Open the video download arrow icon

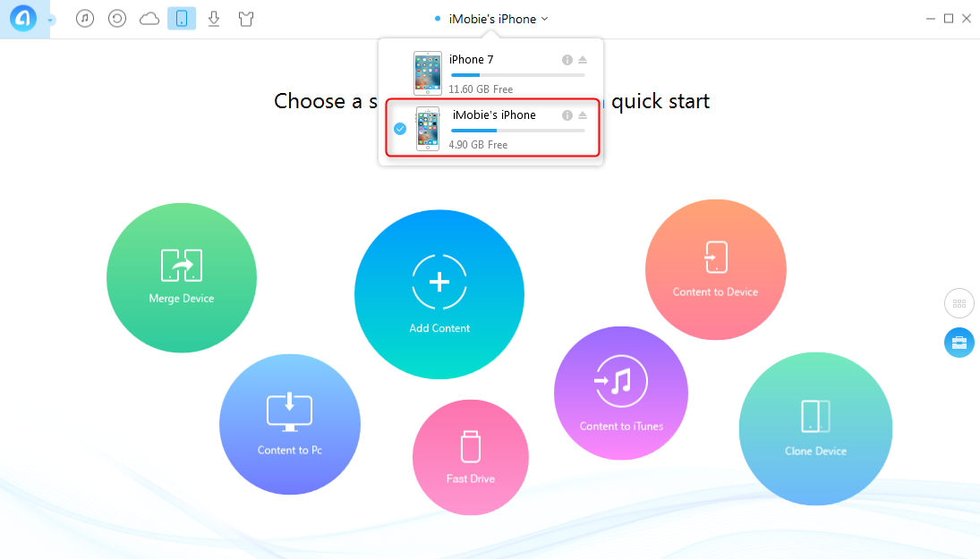click(x=214, y=19)
